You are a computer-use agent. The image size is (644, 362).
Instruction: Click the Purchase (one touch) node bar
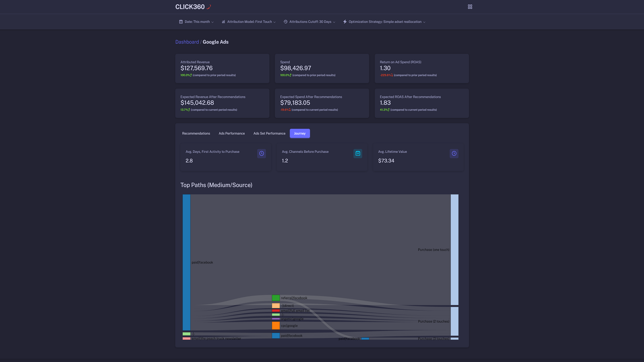click(x=455, y=249)
